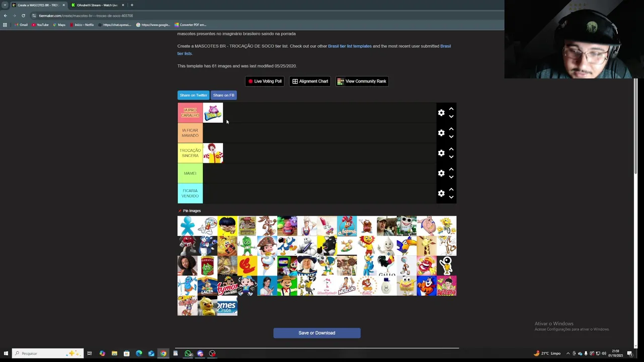Pick the Gomes da Costa logo
The image size is (644, 362).
(227, 306)
